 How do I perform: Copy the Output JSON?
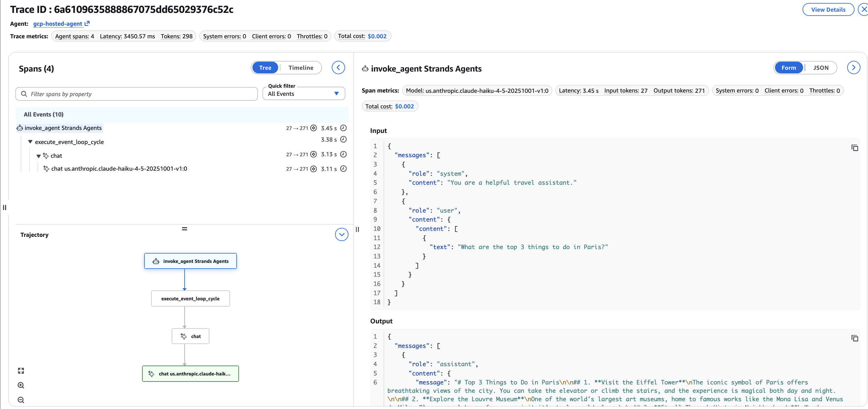click(x=855, y=338)
